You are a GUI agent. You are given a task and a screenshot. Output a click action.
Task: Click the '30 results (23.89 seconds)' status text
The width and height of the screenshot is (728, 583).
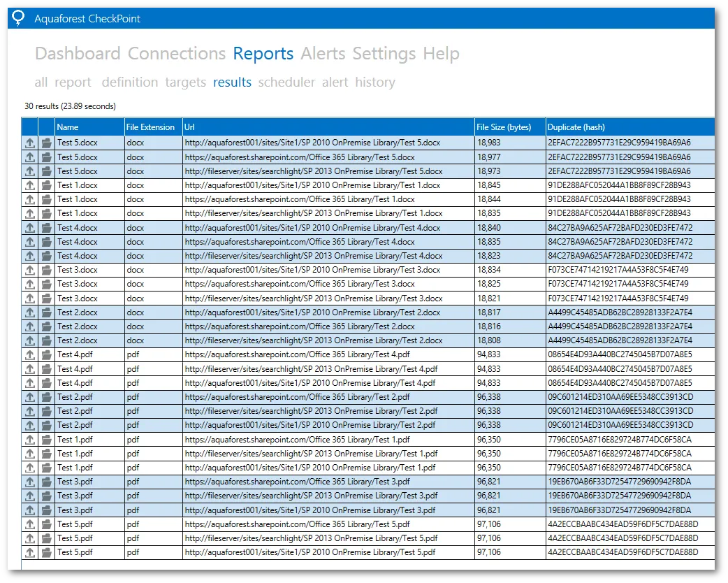click(x=70, y=106)
